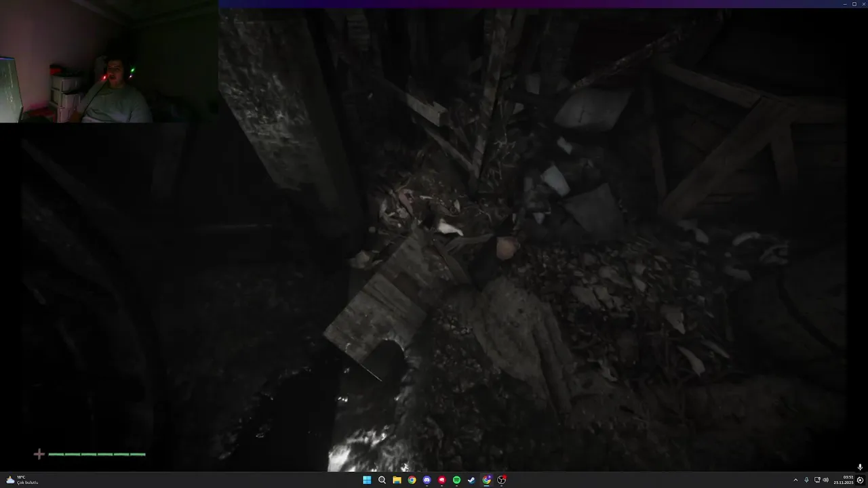Click the webcam overlay thumbnail
Viewport: 868px width, 488px height.
pos(108,61)
